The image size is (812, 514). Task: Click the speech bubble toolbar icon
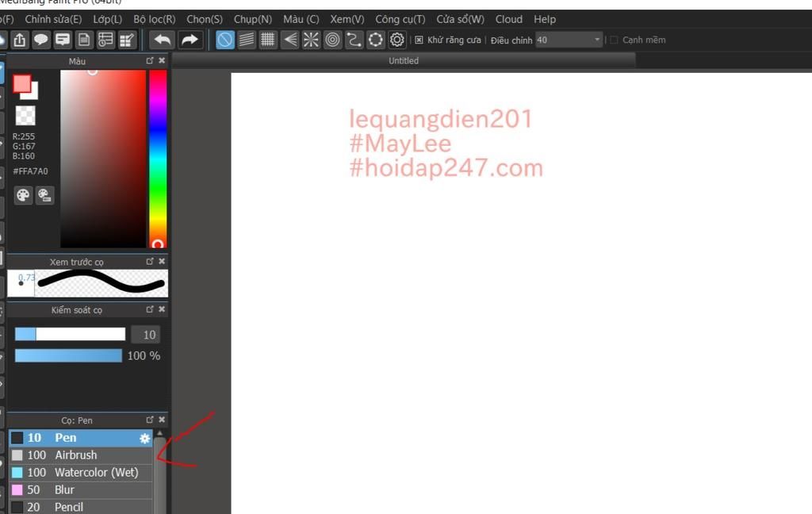pyautogui.click(x=41, y=40)
